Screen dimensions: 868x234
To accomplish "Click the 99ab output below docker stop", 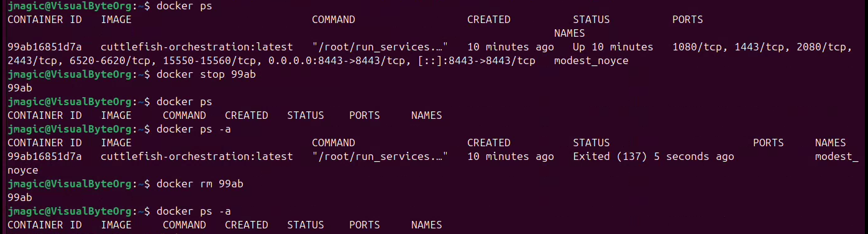I will click(x=19, y=88).
